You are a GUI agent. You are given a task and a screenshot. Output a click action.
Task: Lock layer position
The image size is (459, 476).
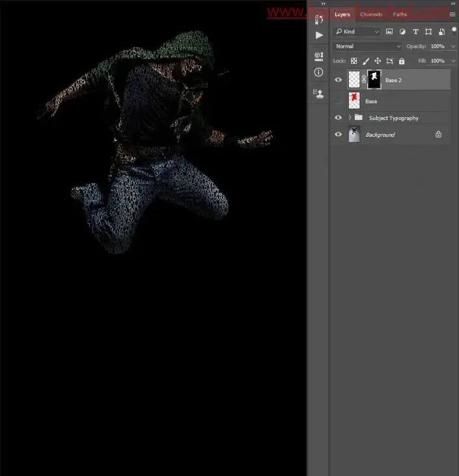pos(378,61)
